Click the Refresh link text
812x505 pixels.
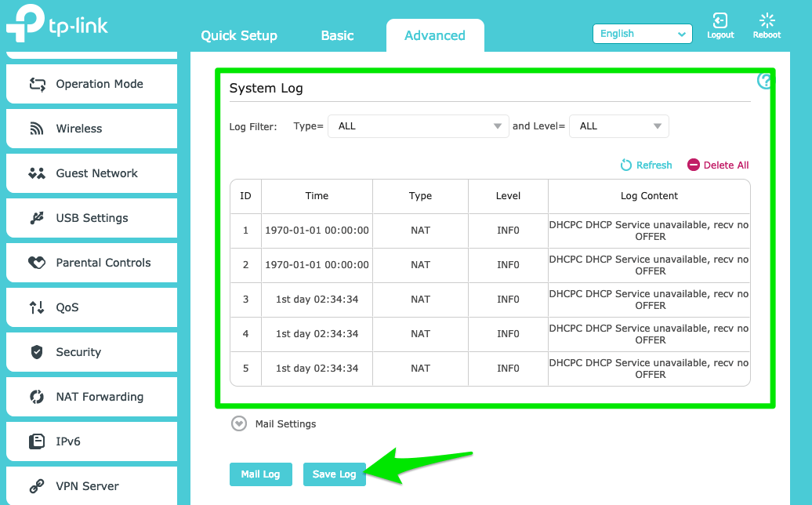[x=654, y=165]
